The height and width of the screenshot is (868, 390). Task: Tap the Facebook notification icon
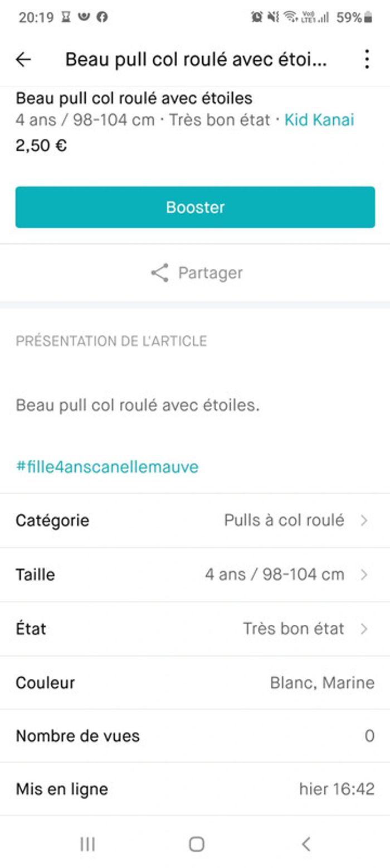102,17
